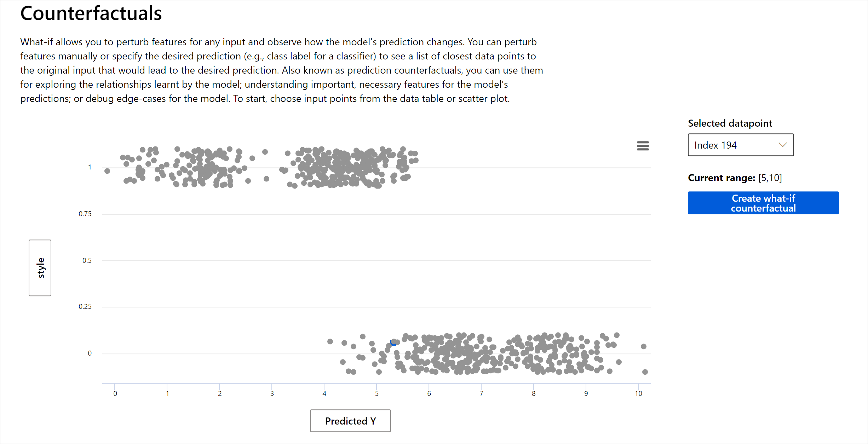
Task: Open the Predicted Y x-axis selector
Action: pos(350,421)
